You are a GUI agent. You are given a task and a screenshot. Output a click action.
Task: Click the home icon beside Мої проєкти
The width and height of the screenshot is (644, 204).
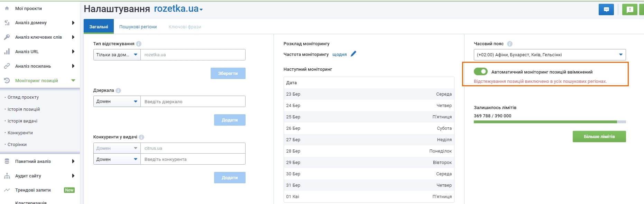(x=7, y=8)
